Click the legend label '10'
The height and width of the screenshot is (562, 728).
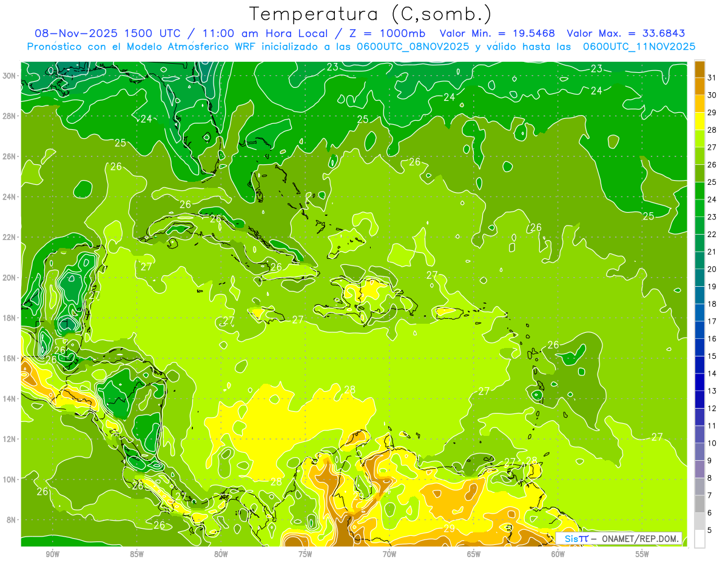point(712,443)
